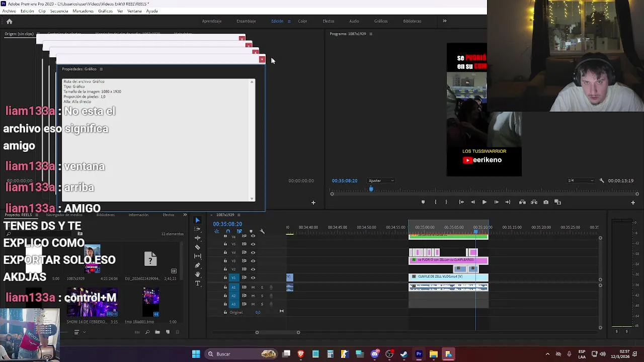Select the Track Select Forward tool
The width and height of the screenshot is (644, 362).
coord(197,229)
